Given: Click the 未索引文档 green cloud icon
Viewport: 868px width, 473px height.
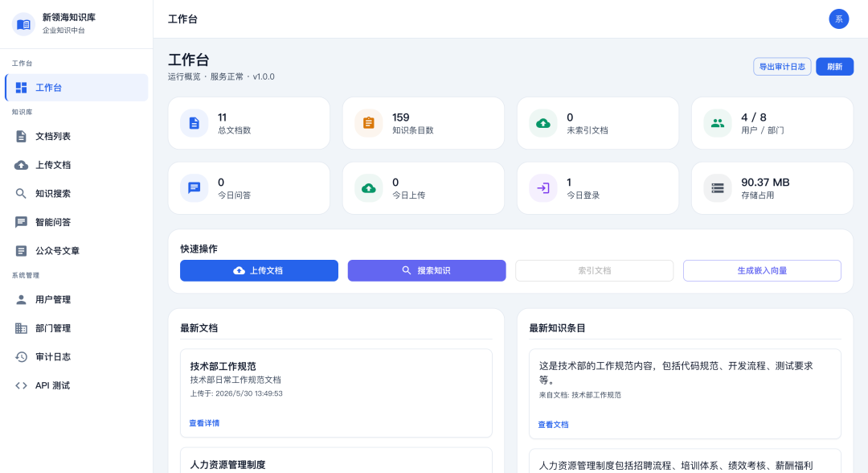Looking at the screenshot, I should 543,123.
